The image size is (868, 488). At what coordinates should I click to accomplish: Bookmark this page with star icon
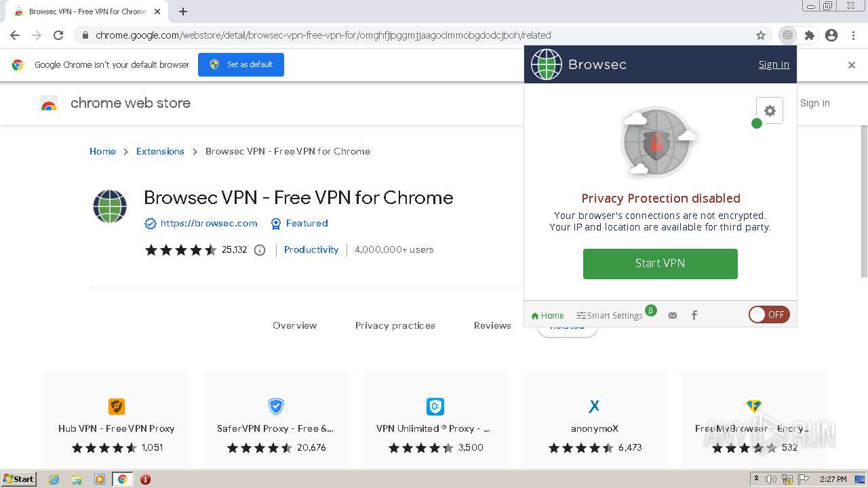click(x=761, y=35)
